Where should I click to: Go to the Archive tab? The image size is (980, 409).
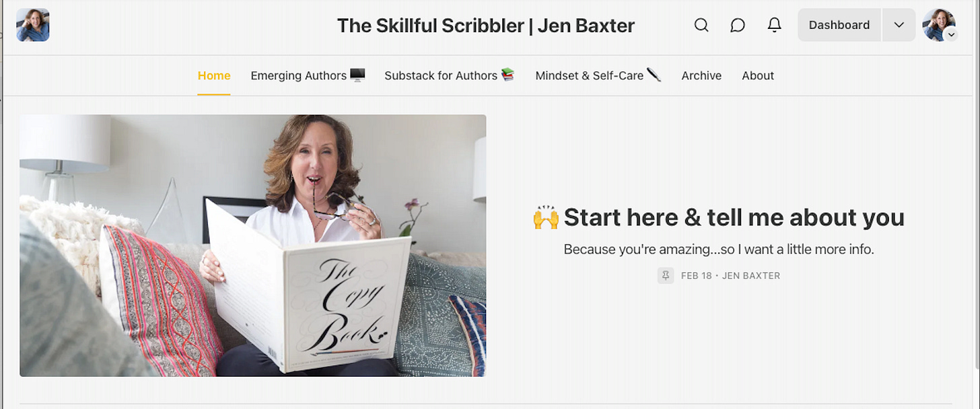click(x=701, y=75)
